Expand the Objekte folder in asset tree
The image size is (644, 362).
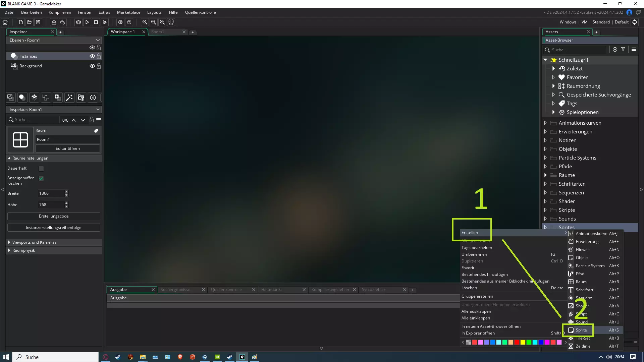point(545,149)
